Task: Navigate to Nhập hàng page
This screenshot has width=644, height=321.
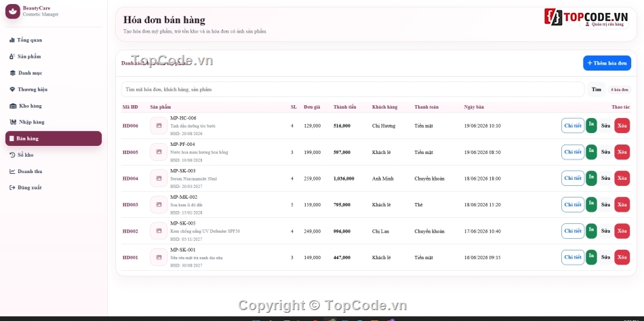Action: 54,122
